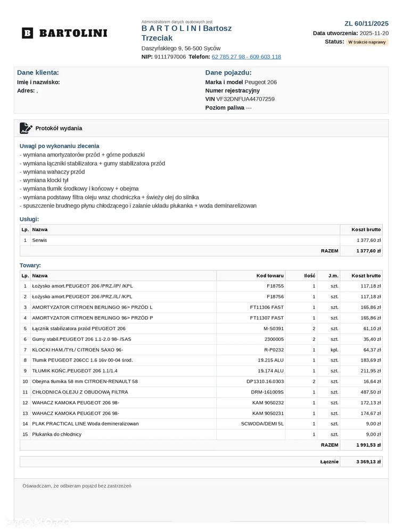Click the 'Towary:' section heading
This screenshot has width=411, height=532.
pos(30,265)
